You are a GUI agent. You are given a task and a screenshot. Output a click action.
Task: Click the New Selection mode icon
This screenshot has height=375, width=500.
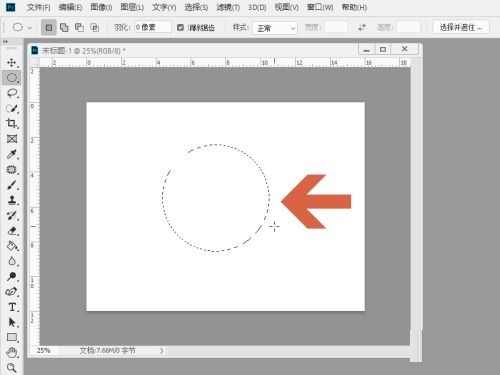point(49,27)
